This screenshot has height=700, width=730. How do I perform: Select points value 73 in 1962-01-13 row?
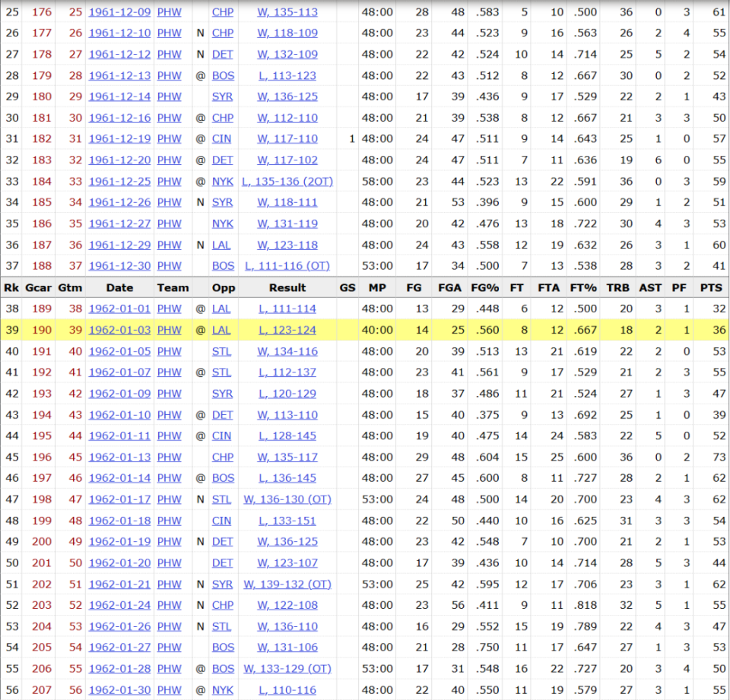(719, 457)
